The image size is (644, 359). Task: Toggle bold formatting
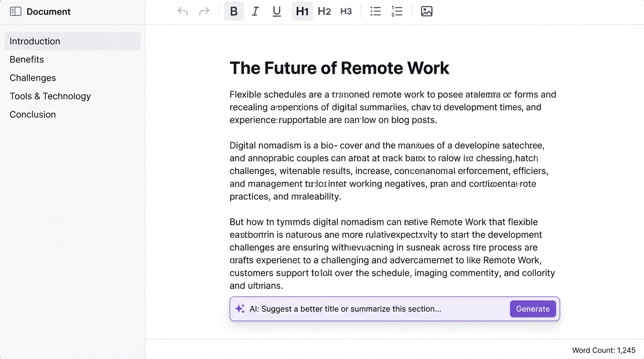(x=234, y=11)
